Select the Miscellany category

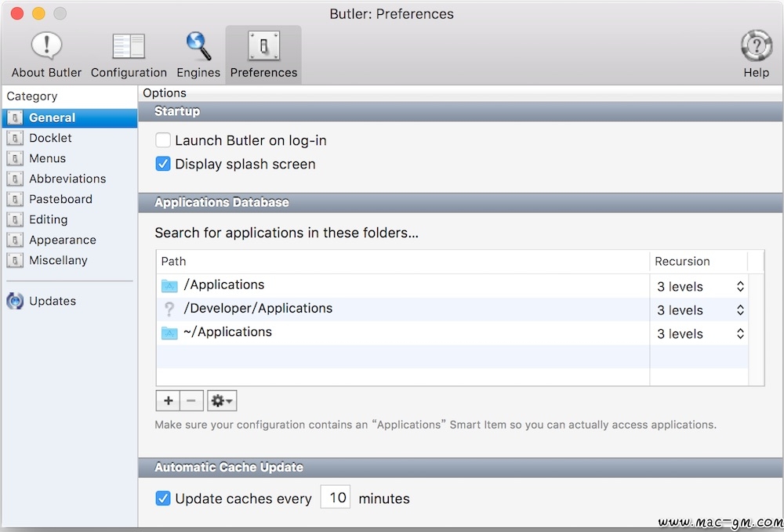pos(70,261)
